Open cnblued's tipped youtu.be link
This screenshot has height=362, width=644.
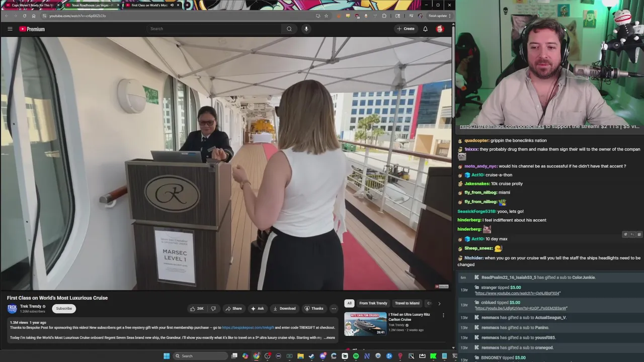click(x=521, y=308)
